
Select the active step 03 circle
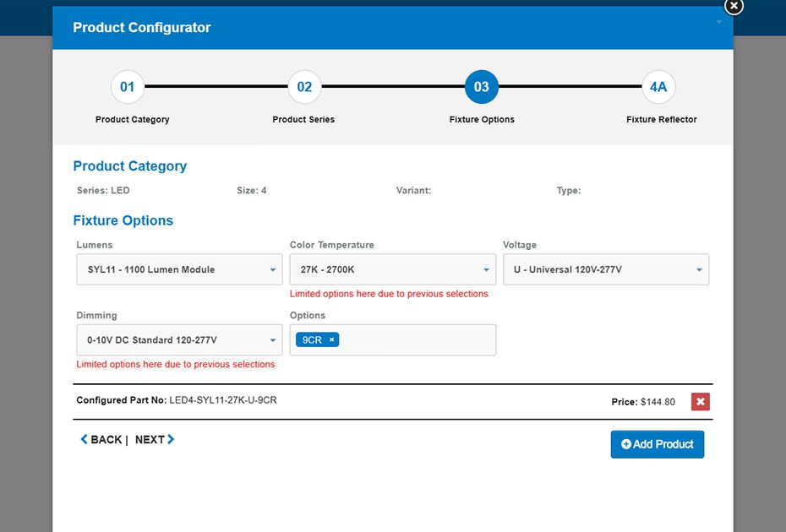(x=482, y=87)
